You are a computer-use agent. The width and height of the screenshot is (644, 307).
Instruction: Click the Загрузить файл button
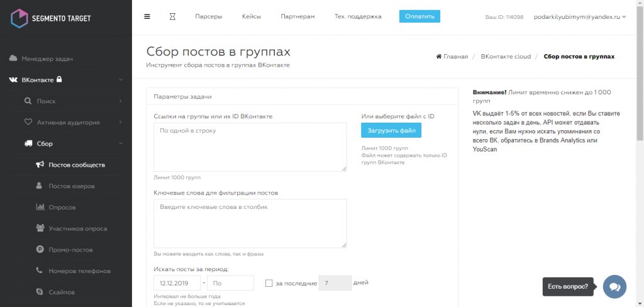(x=391, y=131)
